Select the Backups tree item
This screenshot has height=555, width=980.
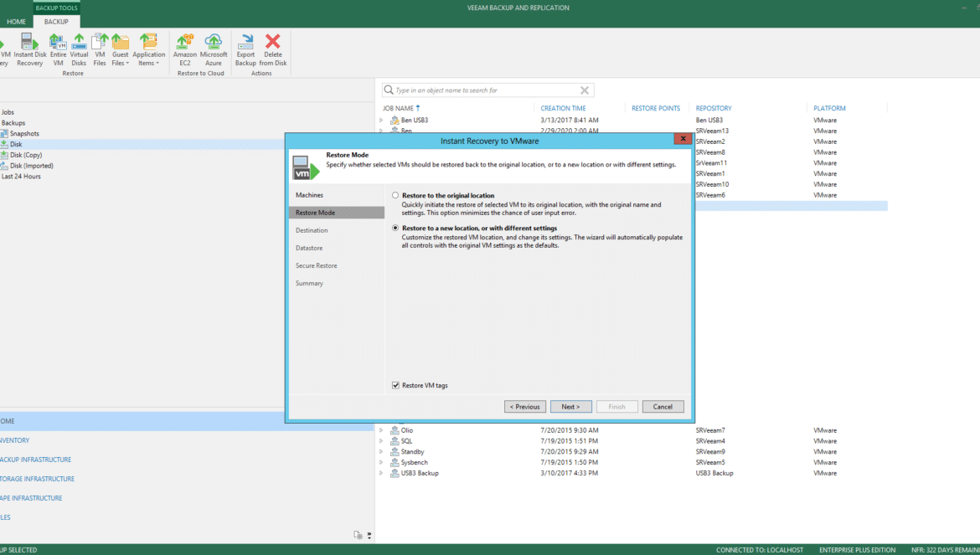tap(13, 123)
